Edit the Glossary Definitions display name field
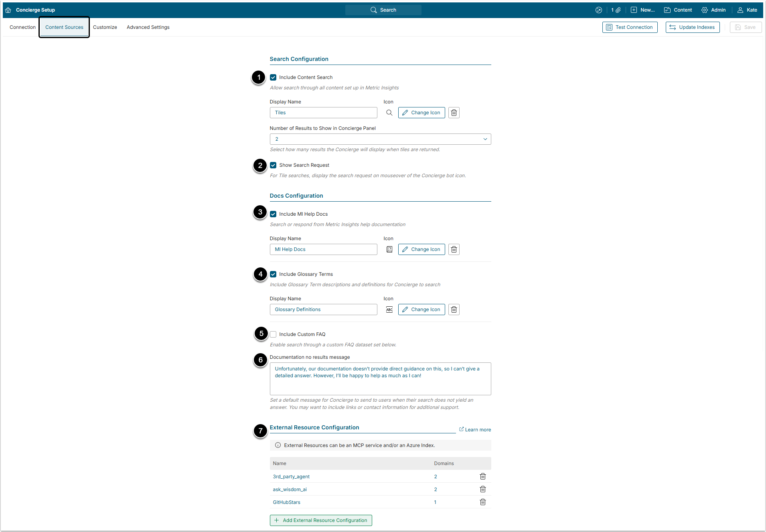Viewport: 766px width, 532px height. (323, 309)
